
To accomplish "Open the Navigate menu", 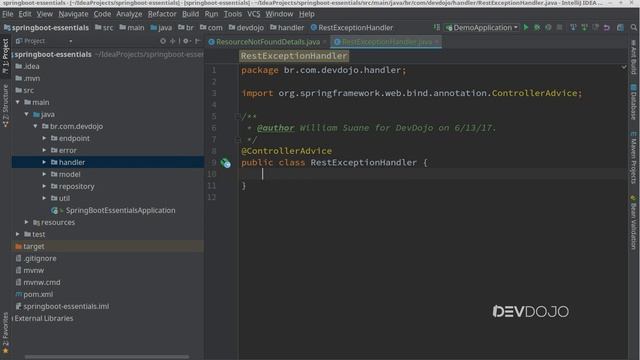I will (x=73, y=14).
